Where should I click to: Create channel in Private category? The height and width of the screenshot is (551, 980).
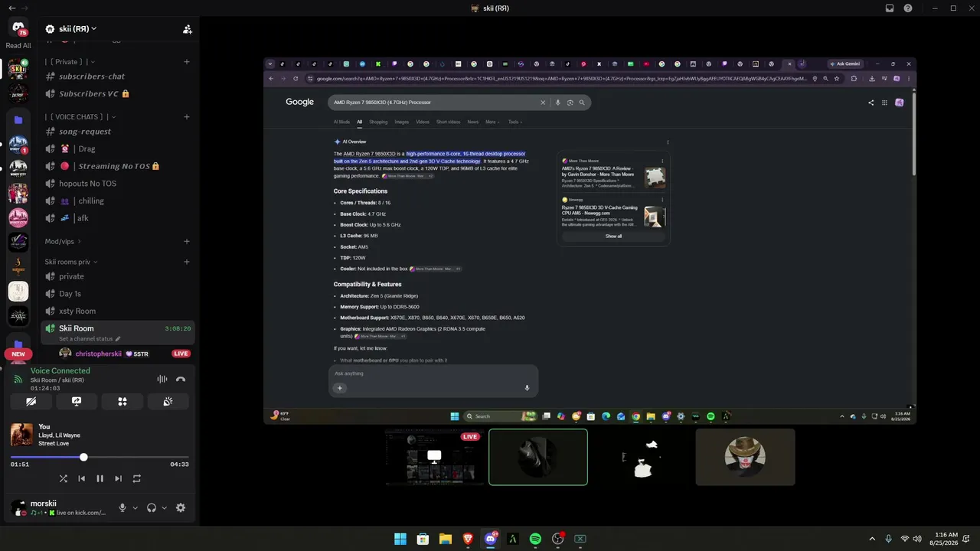click(x=187, y=62)
